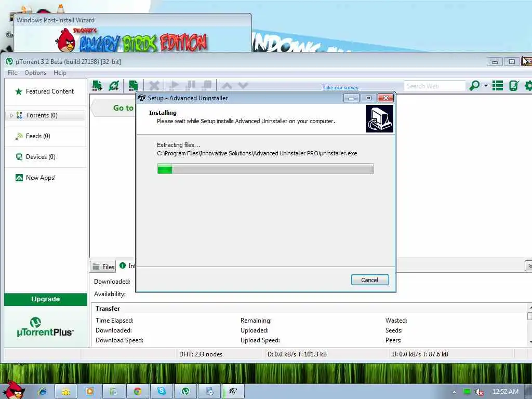532x399 pixels.
Task: Click Move Down Queue arrow icon
Action: coord(243,86)
